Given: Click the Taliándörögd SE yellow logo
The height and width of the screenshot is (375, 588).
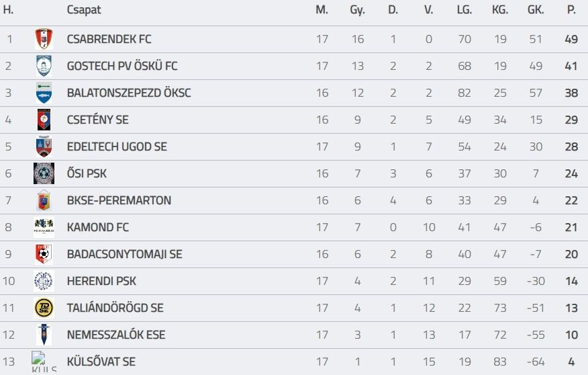Looking at the screenshot, I should click(x=44, y=308).
